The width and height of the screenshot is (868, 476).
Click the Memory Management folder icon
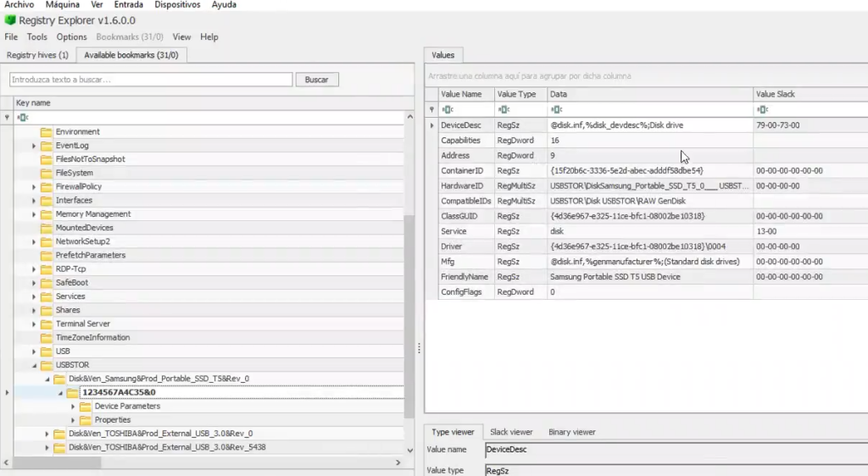(x=47, y=214)
